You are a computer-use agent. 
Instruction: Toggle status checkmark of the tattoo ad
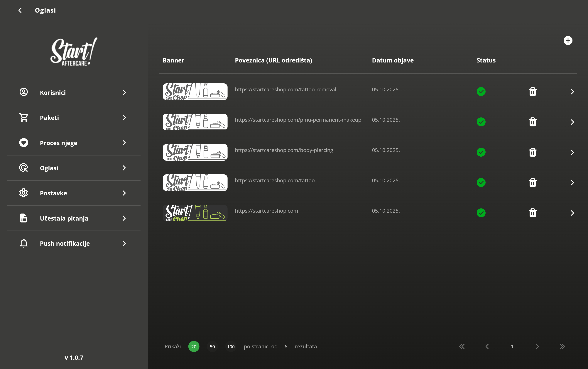[x=481, y=182]
